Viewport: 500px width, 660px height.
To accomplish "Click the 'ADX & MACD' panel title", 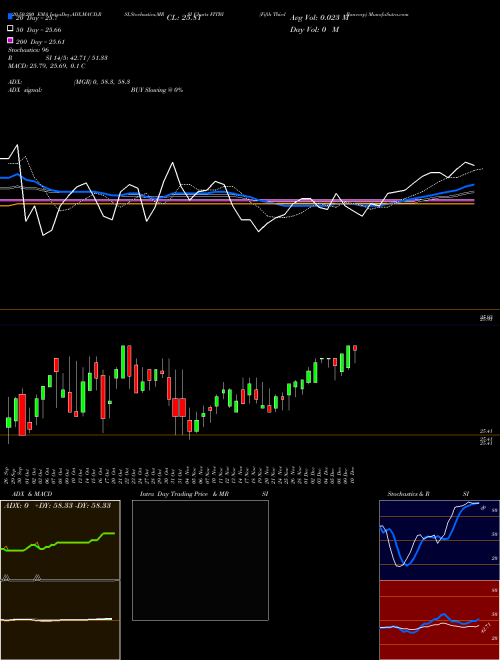I will pos(32,494).
